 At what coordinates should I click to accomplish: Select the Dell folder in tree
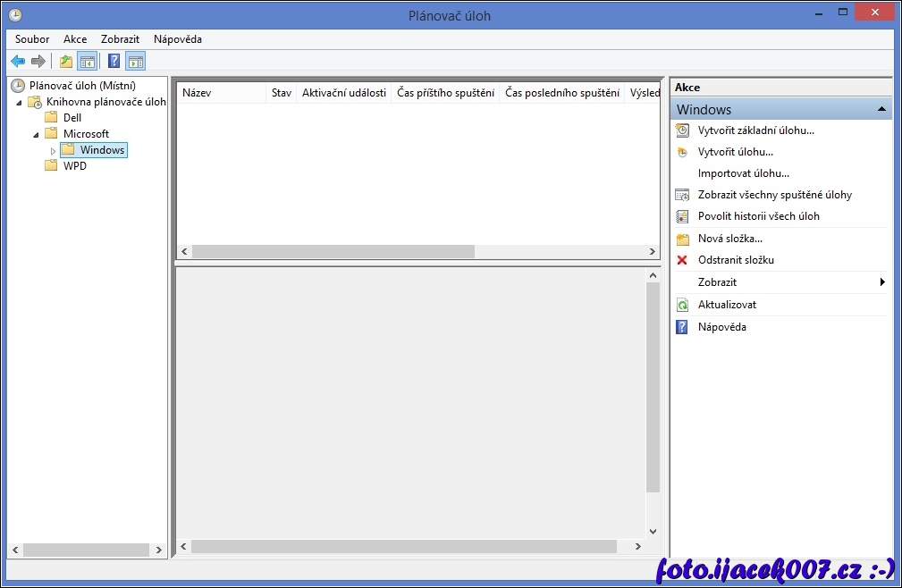(x=72, y=118)
